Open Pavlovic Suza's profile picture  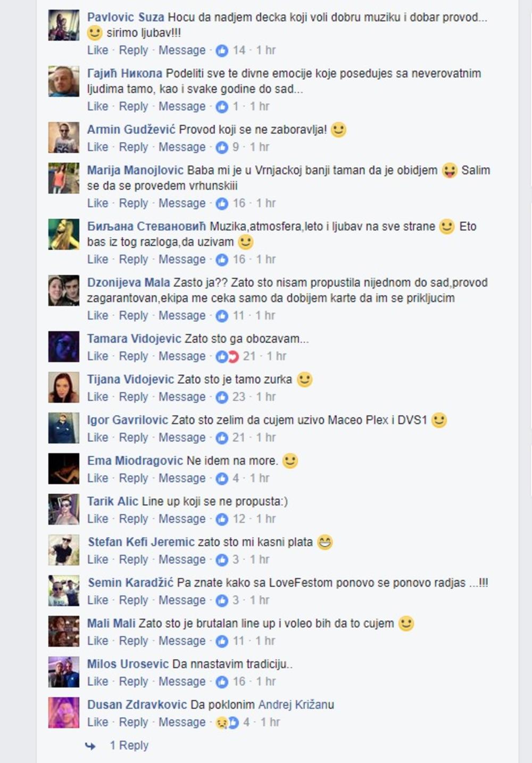(64, 25)
